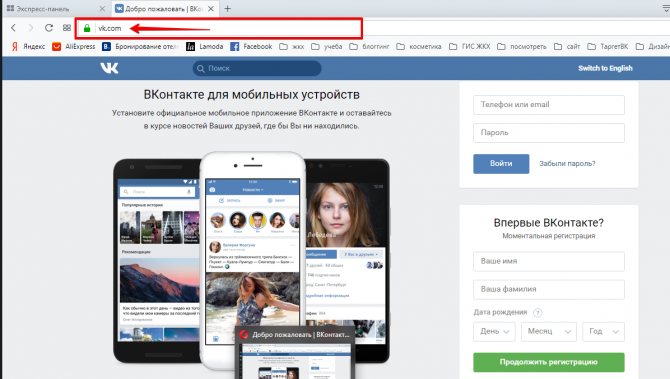The width and height of the screenshot is (670, 379).
Task: Focus the Ваше имя field
Action: pyautogui.click(x=549, y=261)
